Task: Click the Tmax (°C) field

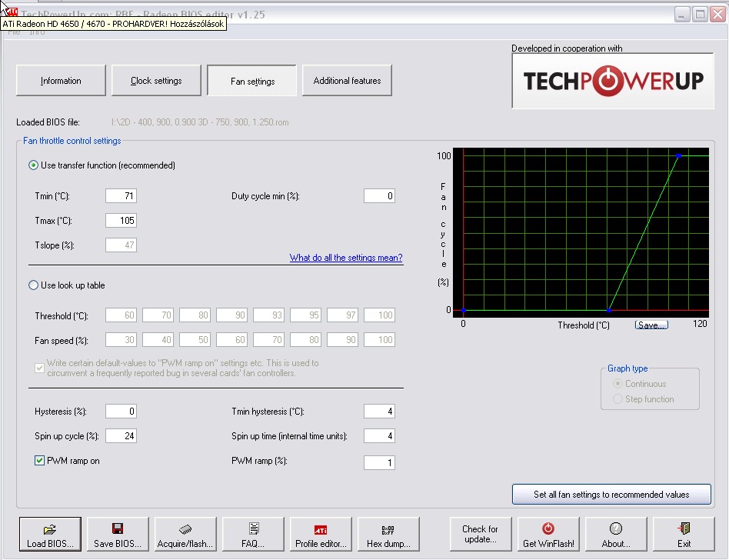Action: click(x=121, y=221)
